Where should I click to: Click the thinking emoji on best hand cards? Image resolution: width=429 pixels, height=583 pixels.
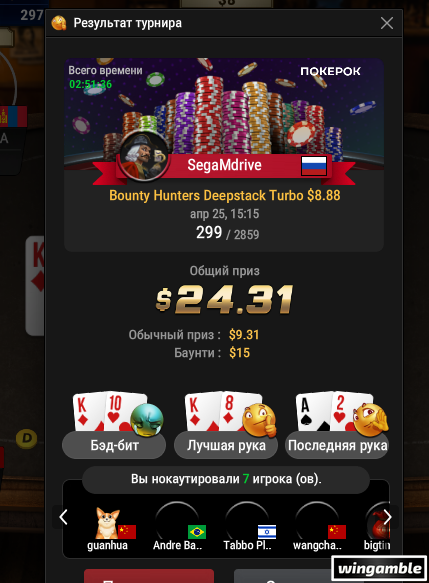(x=259, y=420)
